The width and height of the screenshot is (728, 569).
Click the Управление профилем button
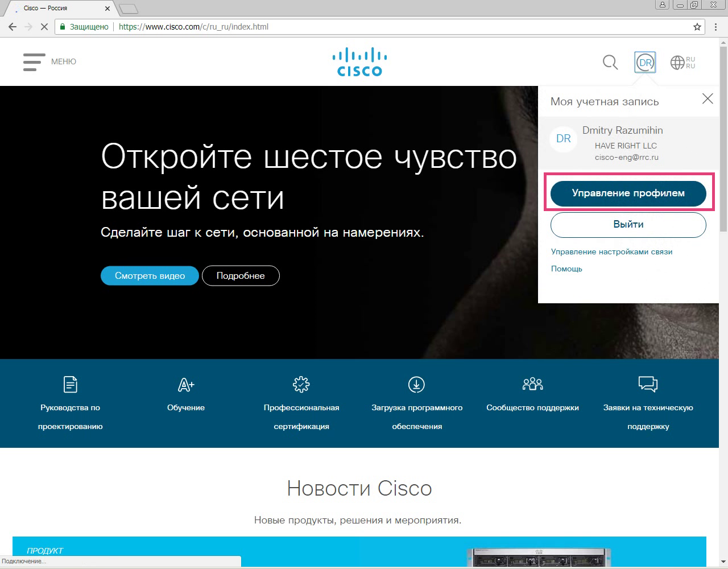point(628,193)
